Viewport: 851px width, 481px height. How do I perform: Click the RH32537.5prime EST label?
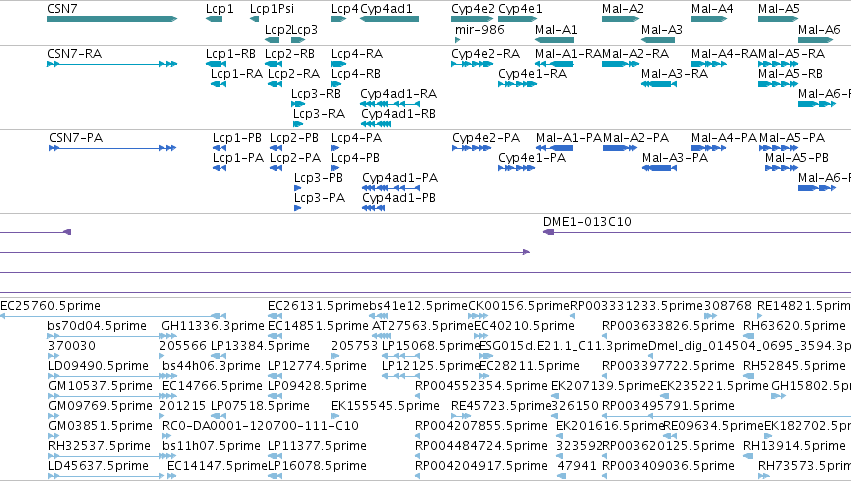pyautogui.click(x=99, y=447)
